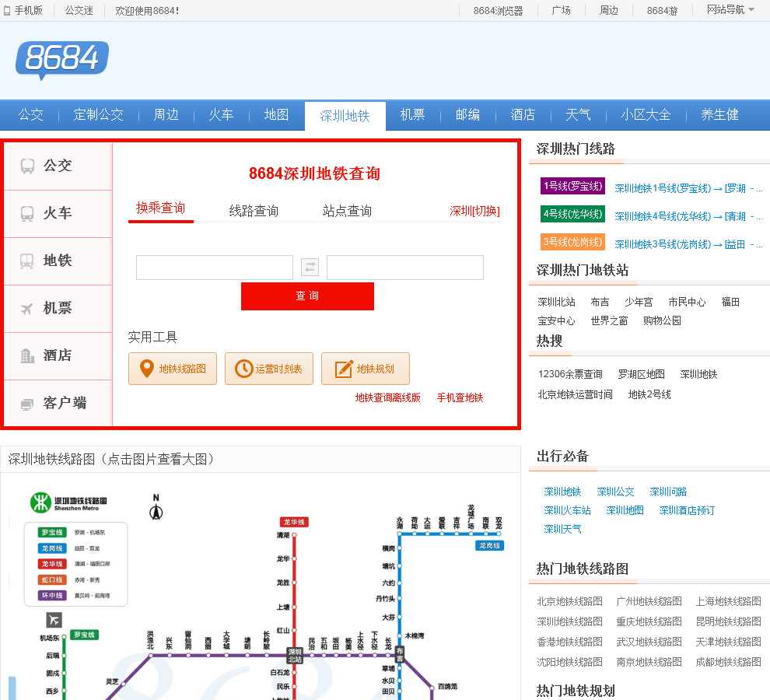The height and width of the screenshot is (700, 770).
Task: Click the 购物公园 hot station
Action: tap(662, 320)
